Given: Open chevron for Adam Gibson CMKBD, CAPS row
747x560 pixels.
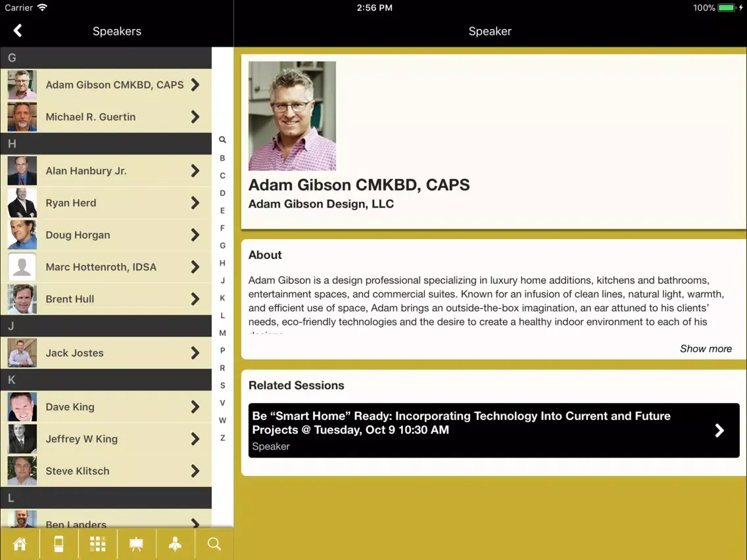Looking at the screenshot, I should tap(195, 85).
